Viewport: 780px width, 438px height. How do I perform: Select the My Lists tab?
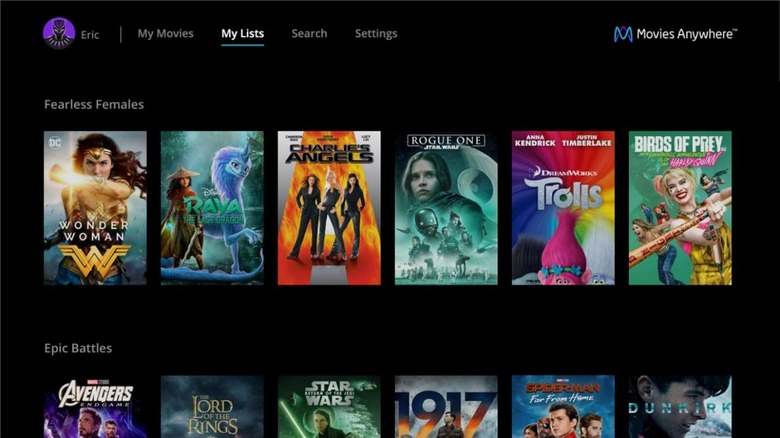click(243, 33)
